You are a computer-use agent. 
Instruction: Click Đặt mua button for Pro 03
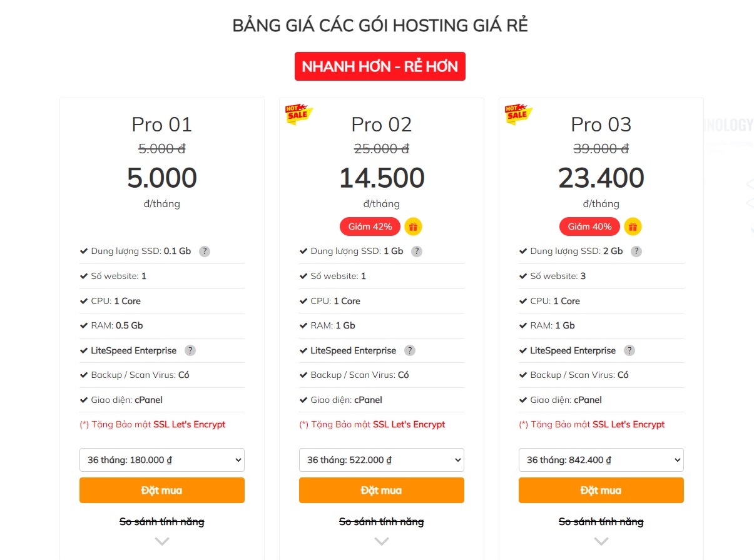[601, 491]
